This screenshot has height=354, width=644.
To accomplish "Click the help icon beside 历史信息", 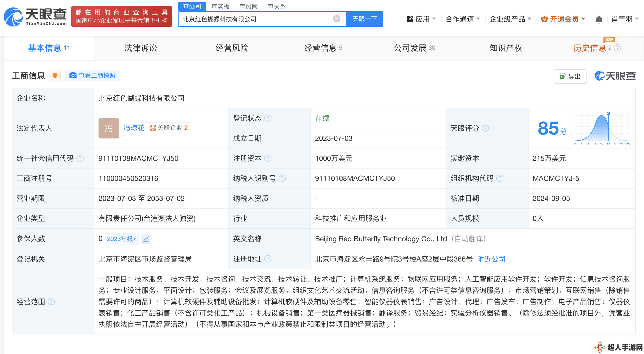I will point(618,48).
